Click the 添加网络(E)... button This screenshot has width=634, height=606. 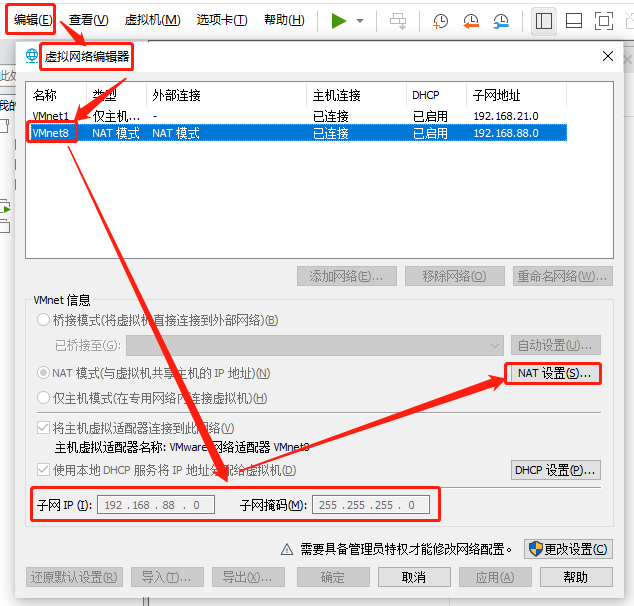point(347,276)
